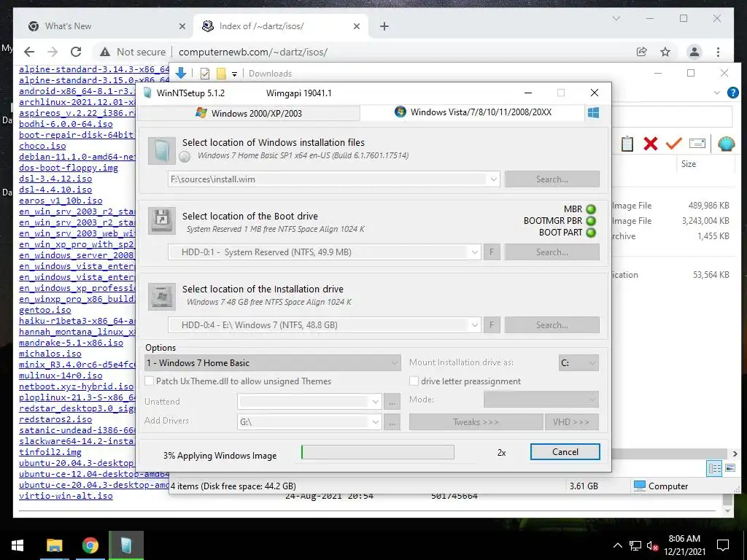
Task: Click the taskbar clock and date
Action: [684, 545]
